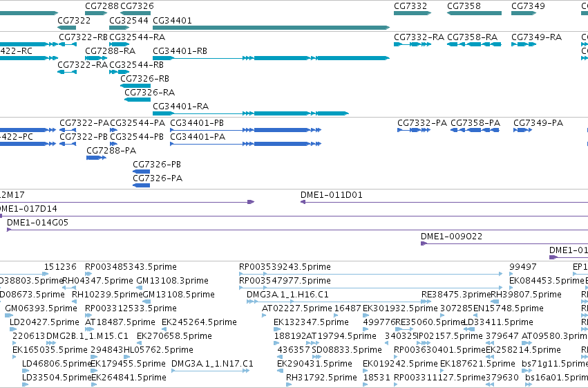Select protein CG7326-PA
588x388 pixels.
142,185
